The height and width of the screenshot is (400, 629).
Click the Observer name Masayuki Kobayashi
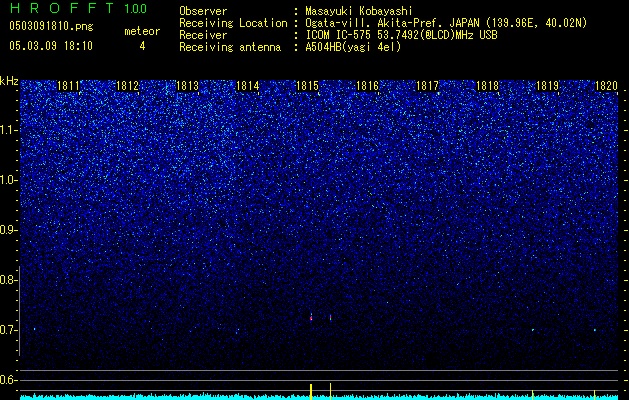[x=359, y=11]
